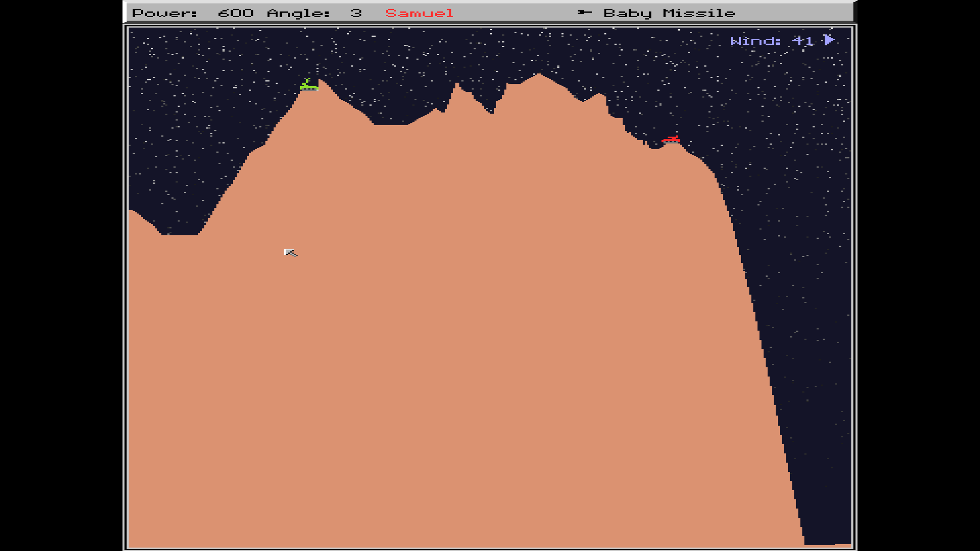Click the power value 600

tap(235, 13)
